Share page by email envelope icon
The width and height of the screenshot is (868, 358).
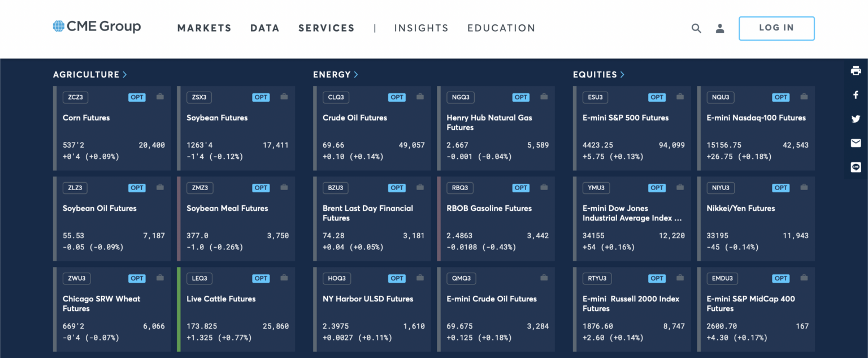856,143
